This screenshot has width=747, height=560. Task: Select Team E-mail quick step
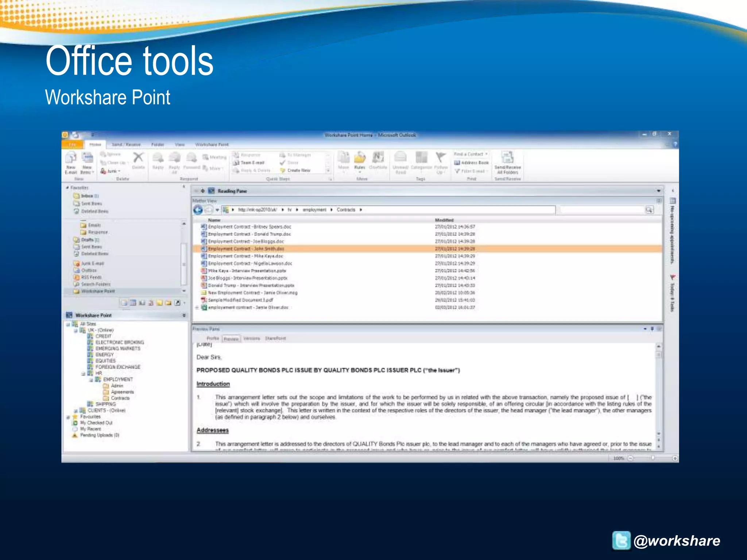[249, 163]
